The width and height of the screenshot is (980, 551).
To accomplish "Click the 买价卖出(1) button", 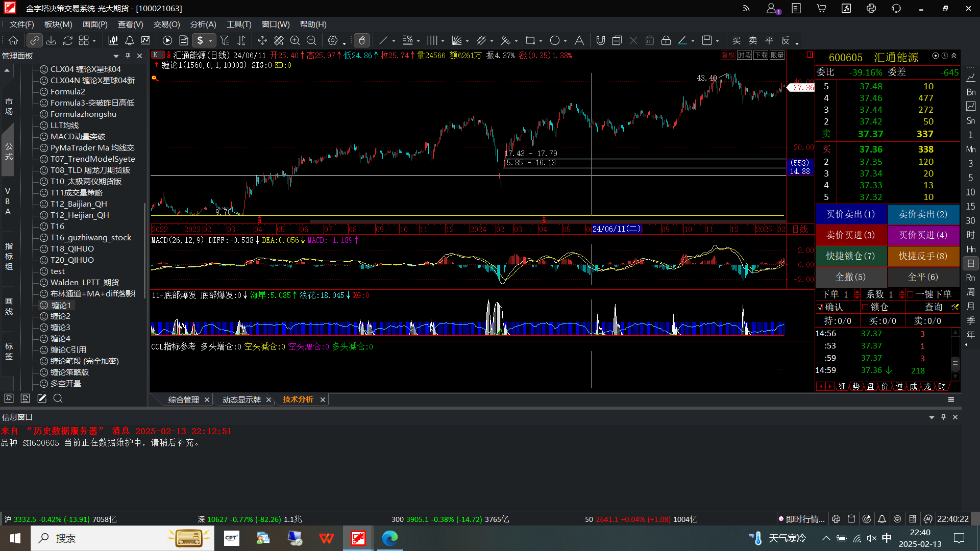I will point(851,214).
